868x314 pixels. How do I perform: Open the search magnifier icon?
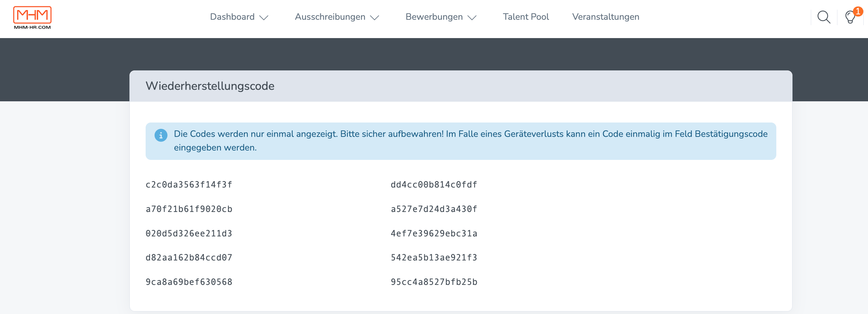(x=824, y=17)
